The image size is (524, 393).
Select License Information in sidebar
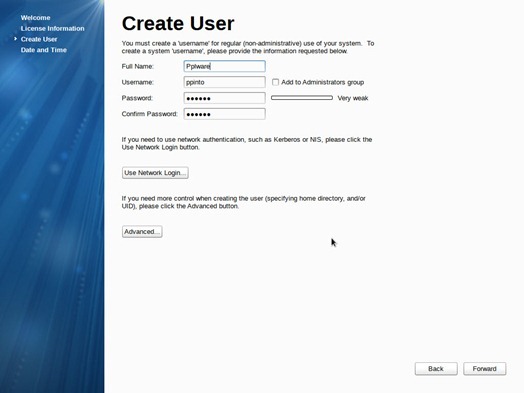pyautogui.click(x=52, y=28)
